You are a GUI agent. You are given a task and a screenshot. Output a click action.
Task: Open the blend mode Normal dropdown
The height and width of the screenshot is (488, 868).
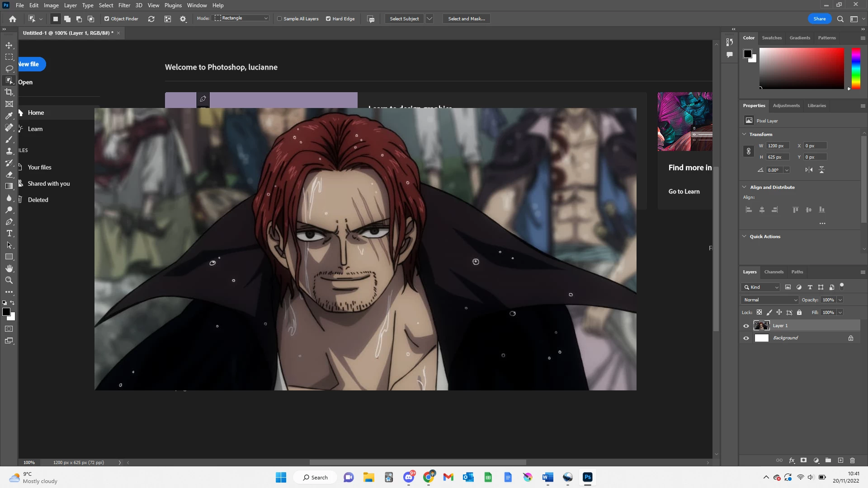(x=770, y=300)
